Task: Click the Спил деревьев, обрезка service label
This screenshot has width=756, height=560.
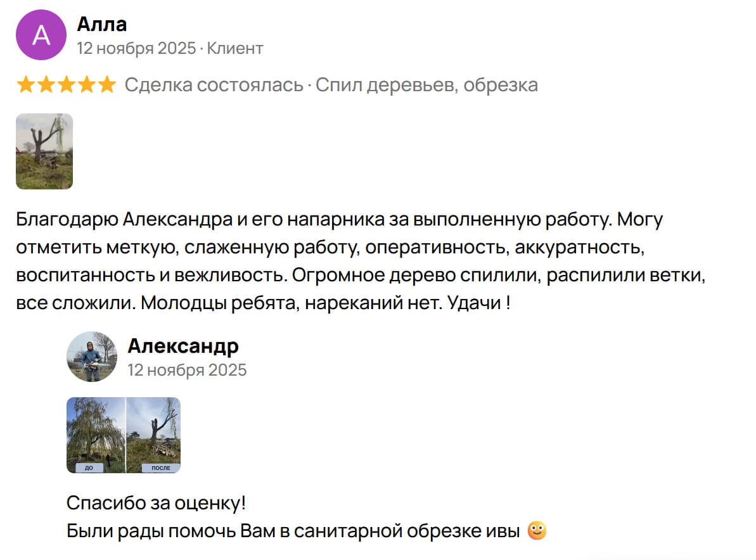Action: click(x=426, y=85)
